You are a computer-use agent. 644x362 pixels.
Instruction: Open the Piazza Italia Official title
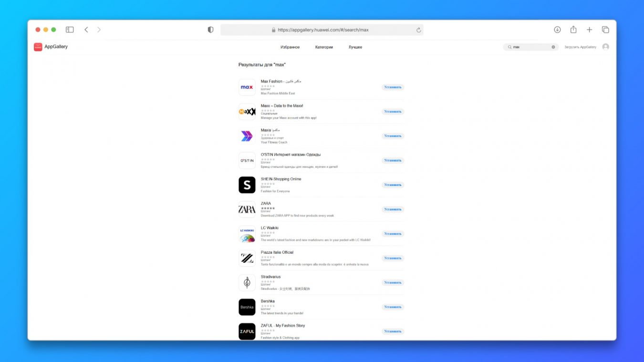tap(277, 252)
